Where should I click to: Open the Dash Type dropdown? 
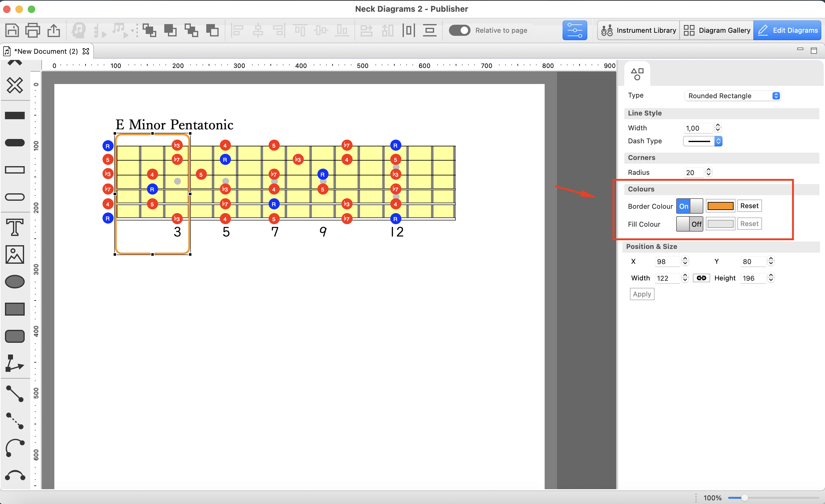[702, 141]
